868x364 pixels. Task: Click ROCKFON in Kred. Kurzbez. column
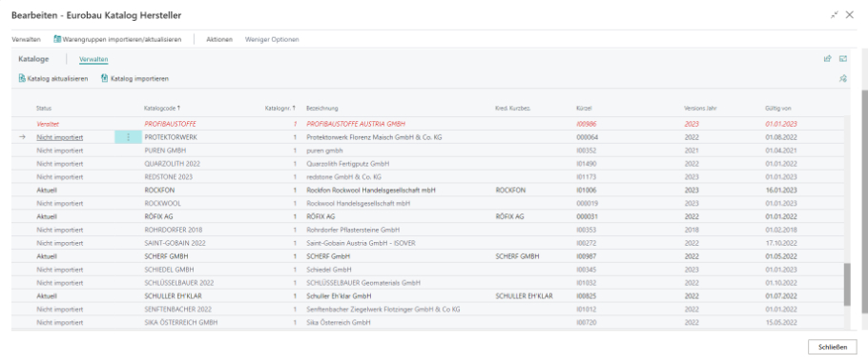(510, 191)
